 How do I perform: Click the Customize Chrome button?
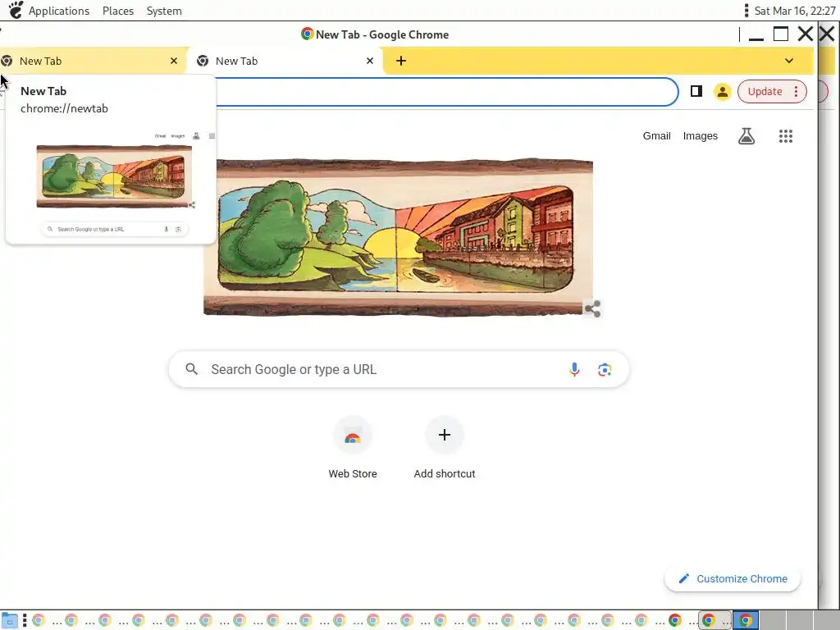click(733, 578)
